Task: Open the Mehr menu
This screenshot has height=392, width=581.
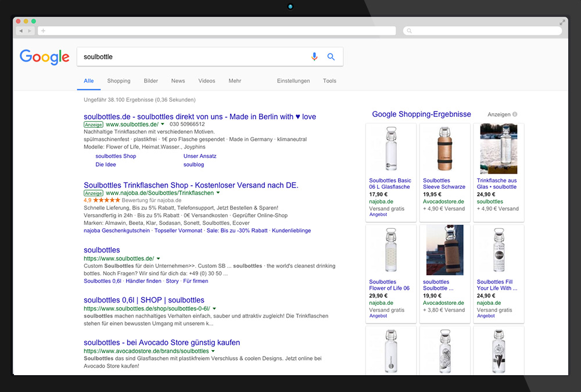Action: pos(235,81)
